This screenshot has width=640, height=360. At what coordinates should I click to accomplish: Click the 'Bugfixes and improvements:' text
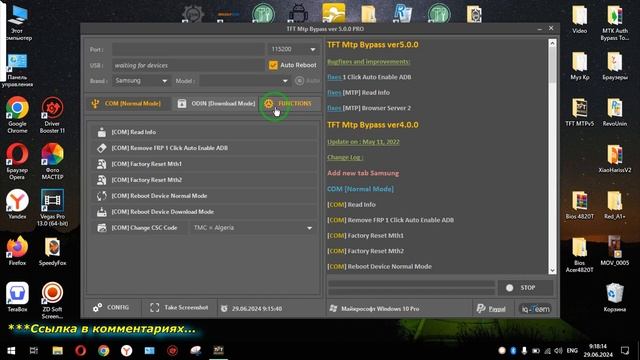pyautogui.click(x=369, y=62)
